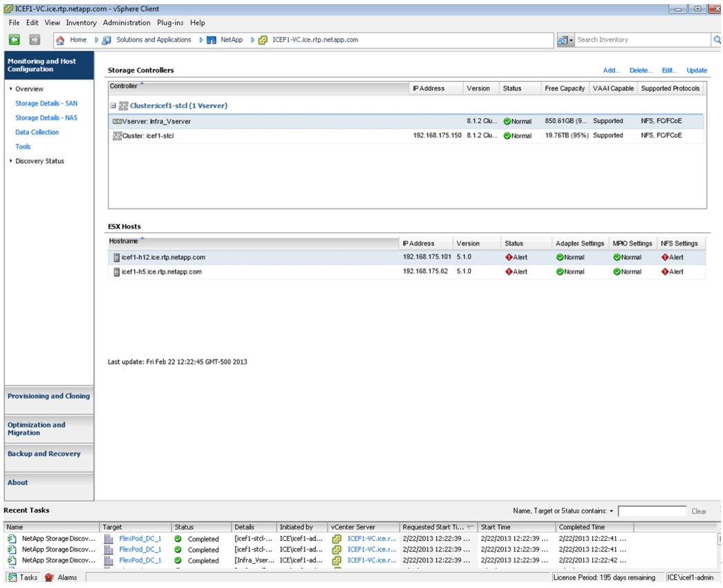Expand Overview in the sidebar

(x=11, y=88)
